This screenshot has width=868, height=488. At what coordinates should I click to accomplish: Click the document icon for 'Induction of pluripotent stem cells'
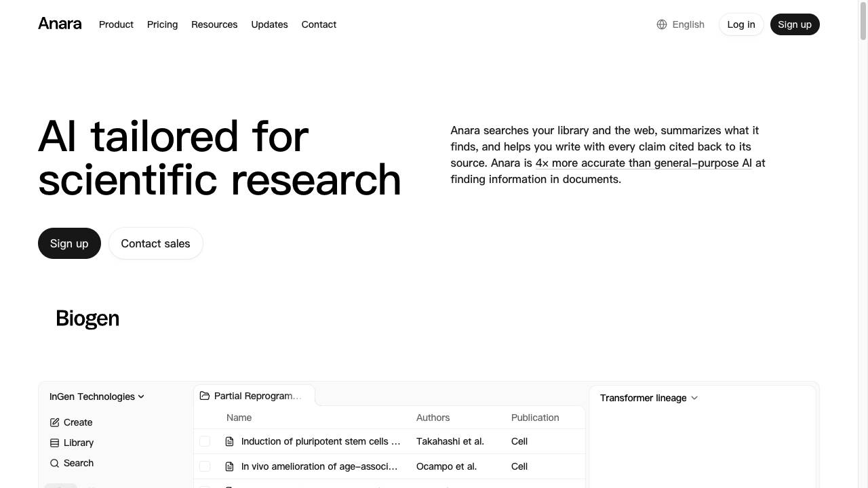(229, 441)
